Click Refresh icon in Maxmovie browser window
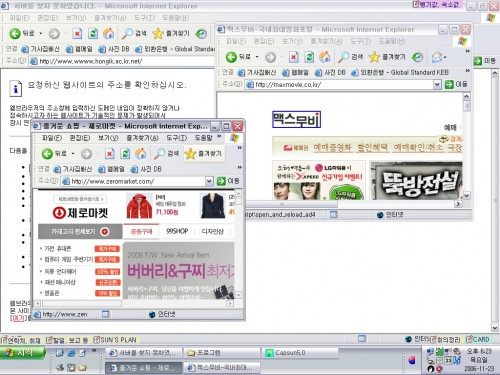Image resolution: width=500 pixels, height=375 pixels. 309,57
